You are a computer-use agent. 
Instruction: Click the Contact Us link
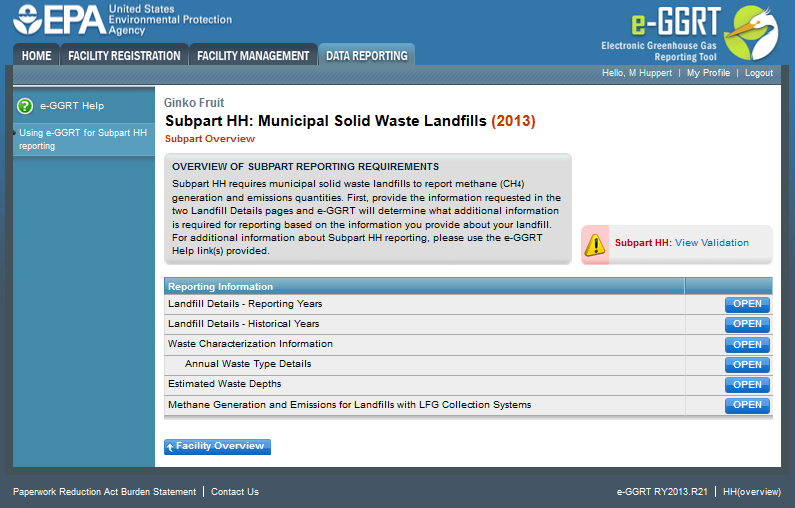235,492
